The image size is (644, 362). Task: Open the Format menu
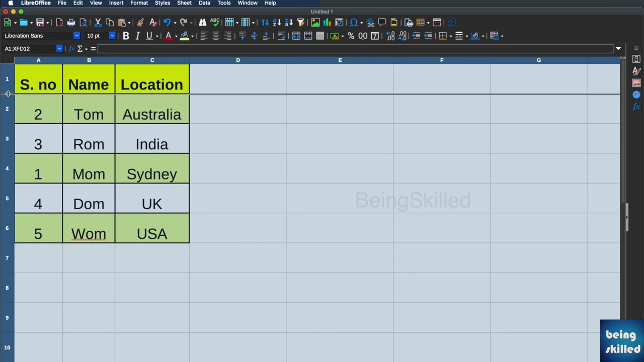pyautogui.click(x=139, y=3)
